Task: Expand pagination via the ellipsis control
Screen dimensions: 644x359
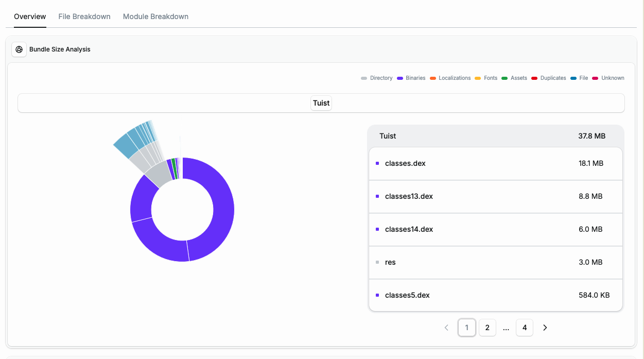Action: pyautogui.click(x=506, y=328)
